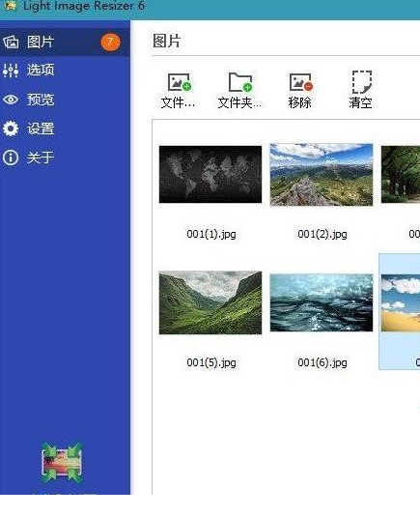Add a folder with the 文件夹... button
This screenshot has width=420, height=517.
pyautogui.click(x=239, y=91)
